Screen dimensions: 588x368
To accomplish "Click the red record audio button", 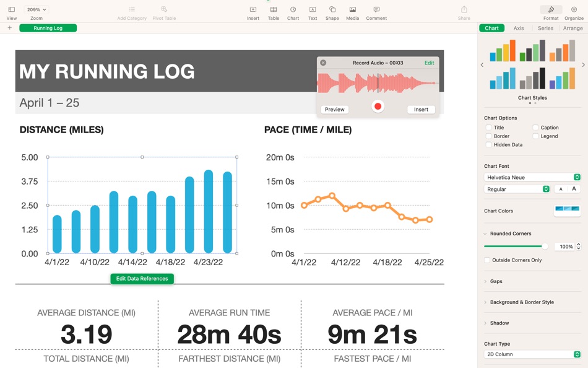I will click(378, 107).
